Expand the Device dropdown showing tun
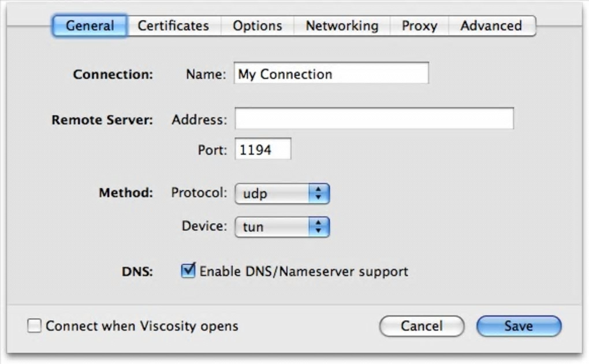The image size is (589, 364). point(274,227)
